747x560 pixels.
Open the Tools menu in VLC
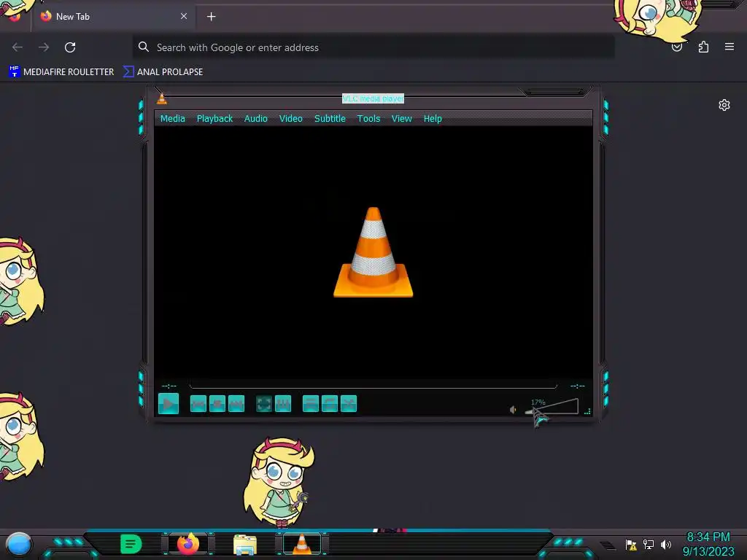368,119
